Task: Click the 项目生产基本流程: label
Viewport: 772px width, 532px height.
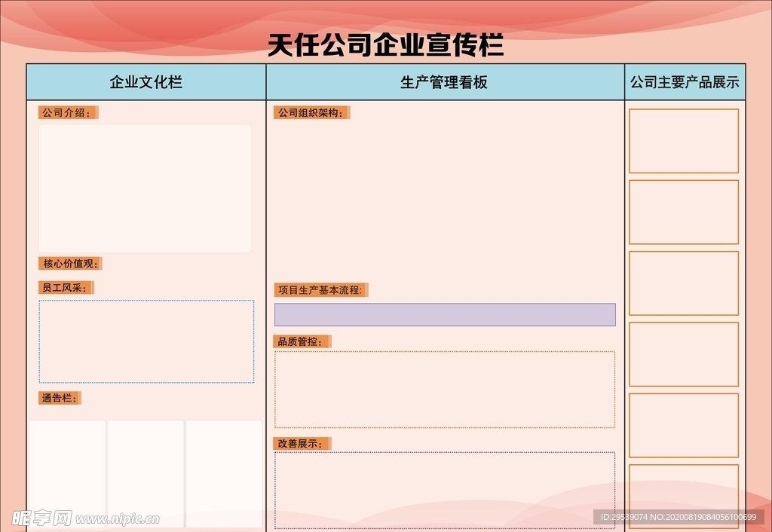Action: (321, 290)
